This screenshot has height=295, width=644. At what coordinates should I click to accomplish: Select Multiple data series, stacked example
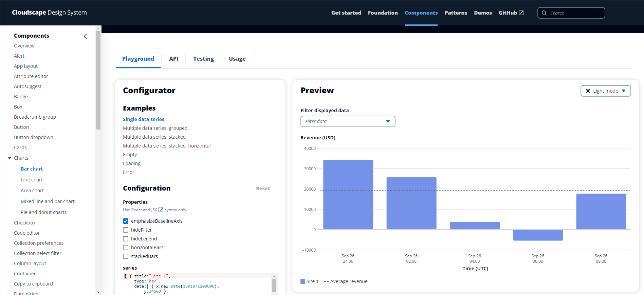[x=154, y=137]
